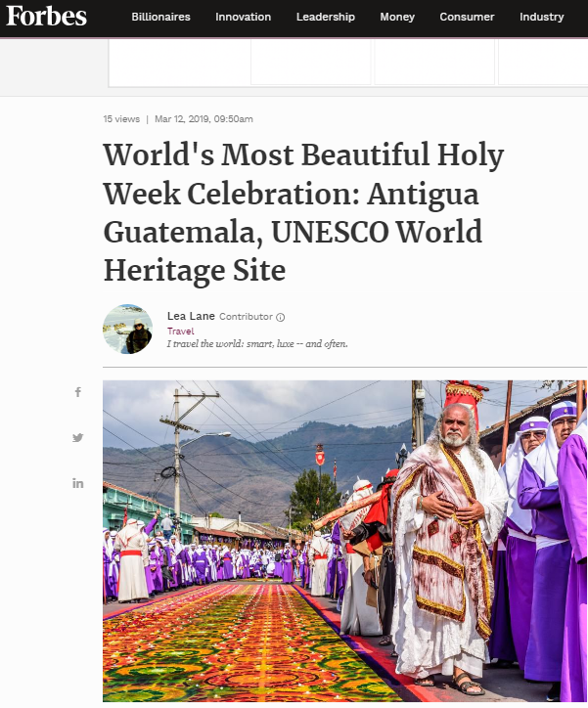588x708 pixels.
Task: Select the Consumer nav item
Action: (467, 17)
